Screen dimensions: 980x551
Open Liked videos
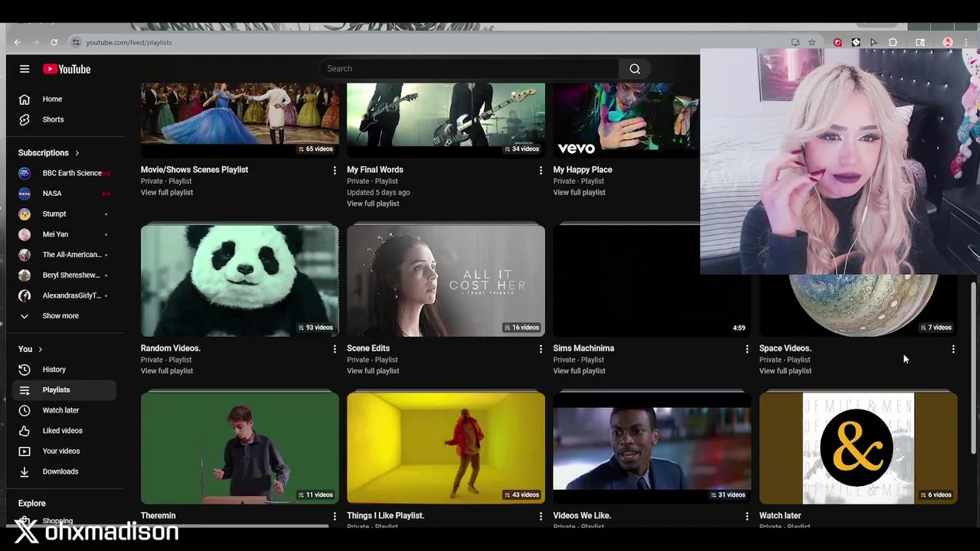[64, 431]
